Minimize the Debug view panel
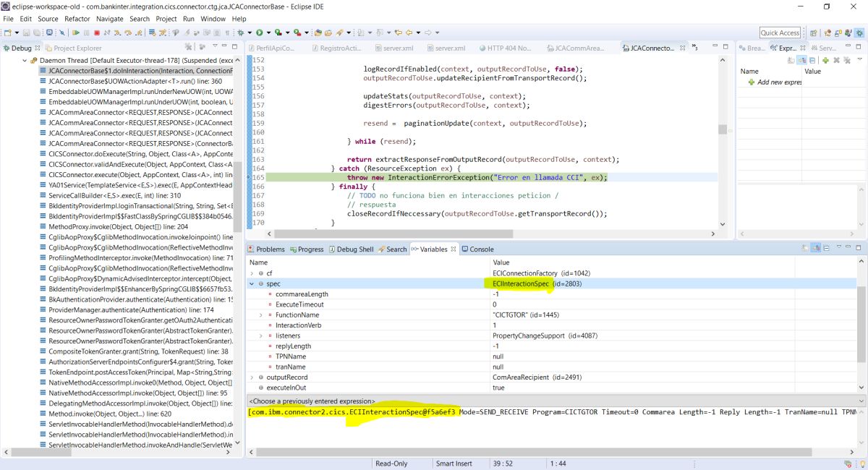Image resolution: width=868 pixels, height=470 pixels. pyautogui.click(x=224, y=45)
